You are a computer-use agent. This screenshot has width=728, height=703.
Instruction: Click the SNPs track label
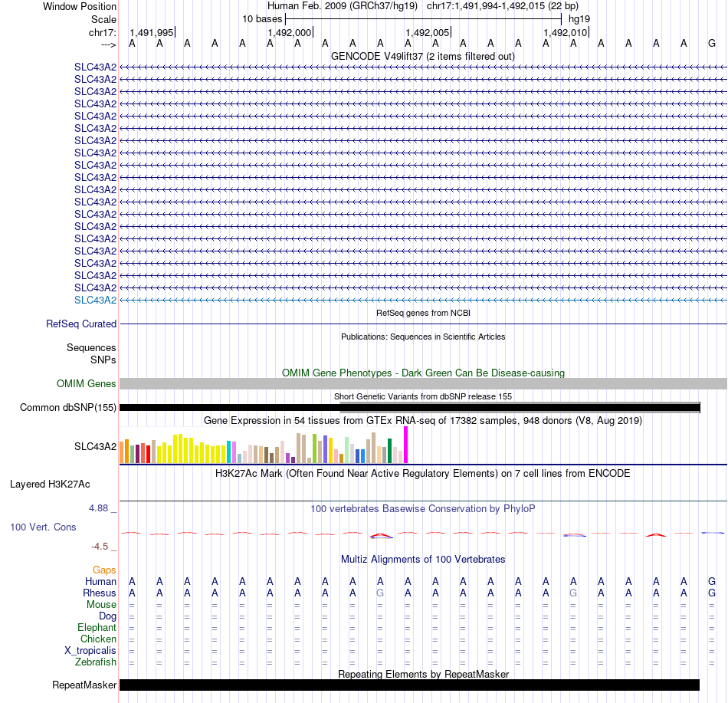point(103,360)
